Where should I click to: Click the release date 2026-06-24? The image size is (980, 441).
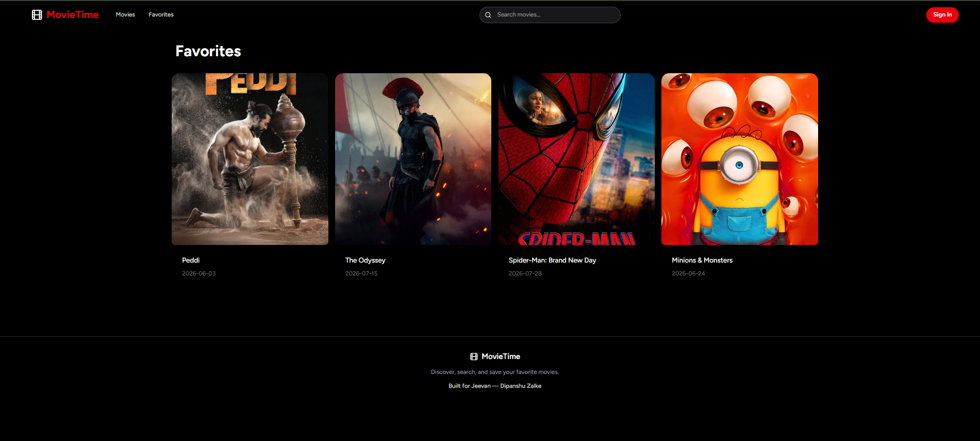[688, 273]
